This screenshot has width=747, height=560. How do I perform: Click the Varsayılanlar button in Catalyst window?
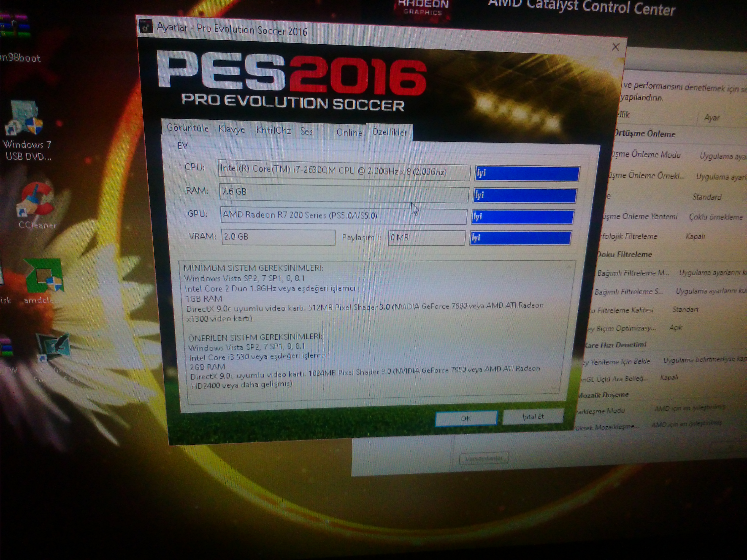484,458
